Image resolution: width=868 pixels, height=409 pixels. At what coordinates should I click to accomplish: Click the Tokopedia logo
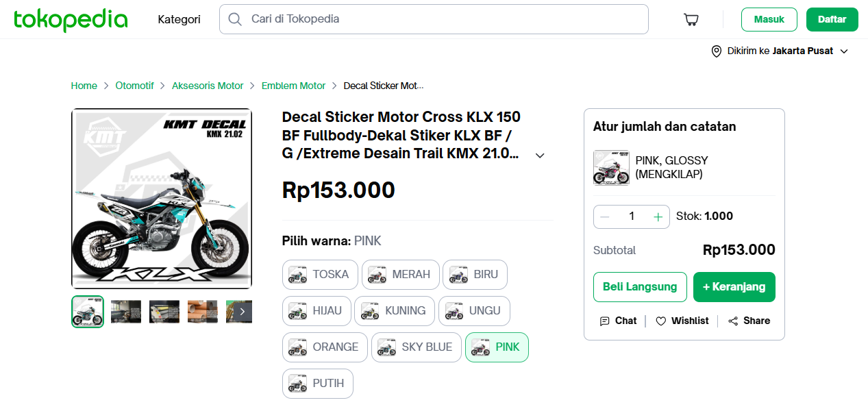click(x=71, y=19)
